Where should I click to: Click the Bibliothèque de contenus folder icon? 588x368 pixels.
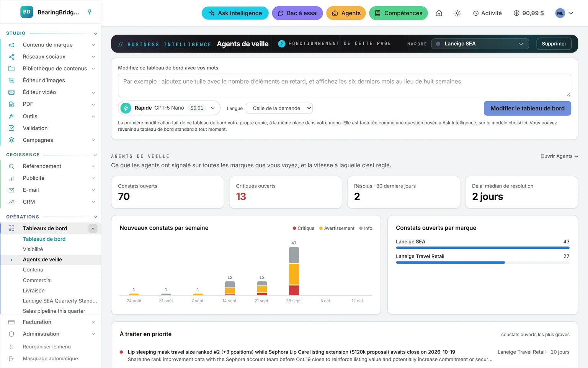coord(11,69)
